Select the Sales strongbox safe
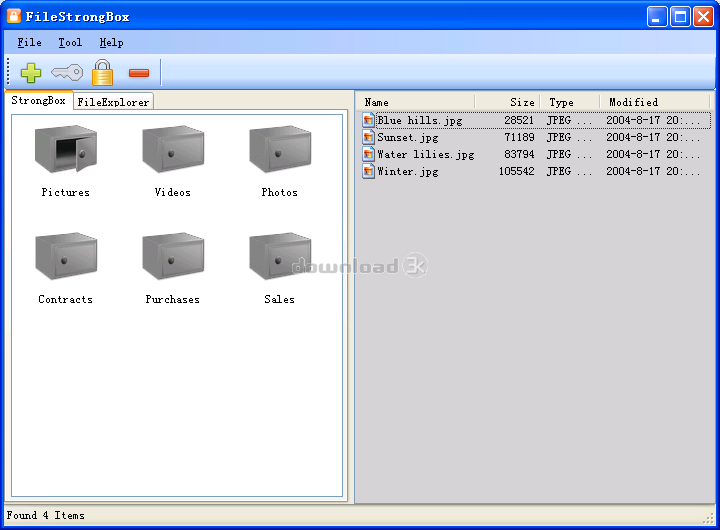Image resolution: width=720 pixels, height=530 pixels. [280, 257]
